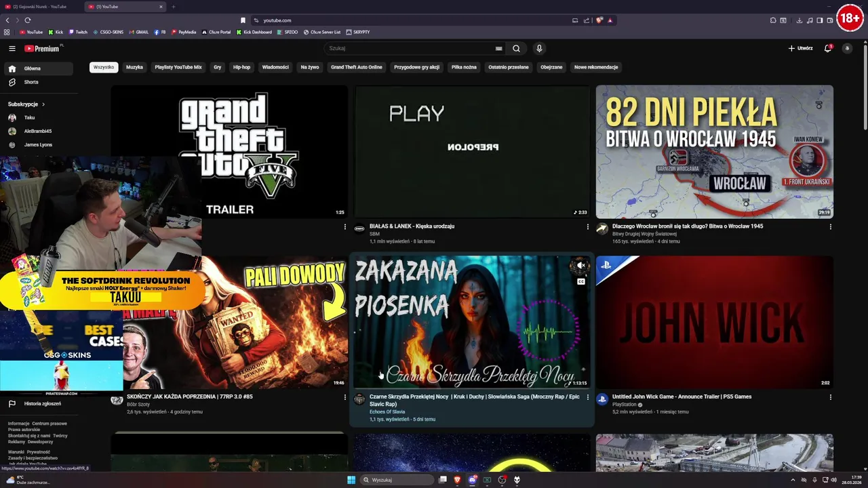This screenshot has width=868, height=488.
Task: Open the Shorts sidebar icon
Action: pos(12,82)
